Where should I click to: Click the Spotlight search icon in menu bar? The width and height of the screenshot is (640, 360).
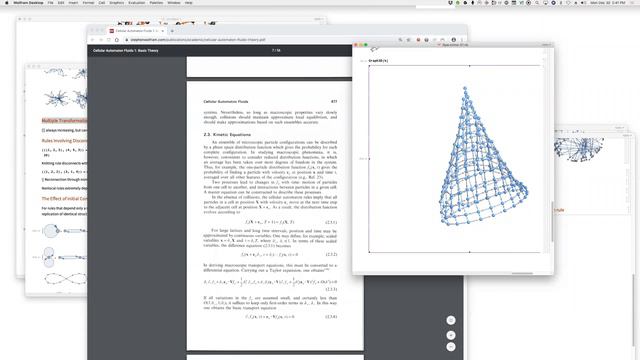537,2
